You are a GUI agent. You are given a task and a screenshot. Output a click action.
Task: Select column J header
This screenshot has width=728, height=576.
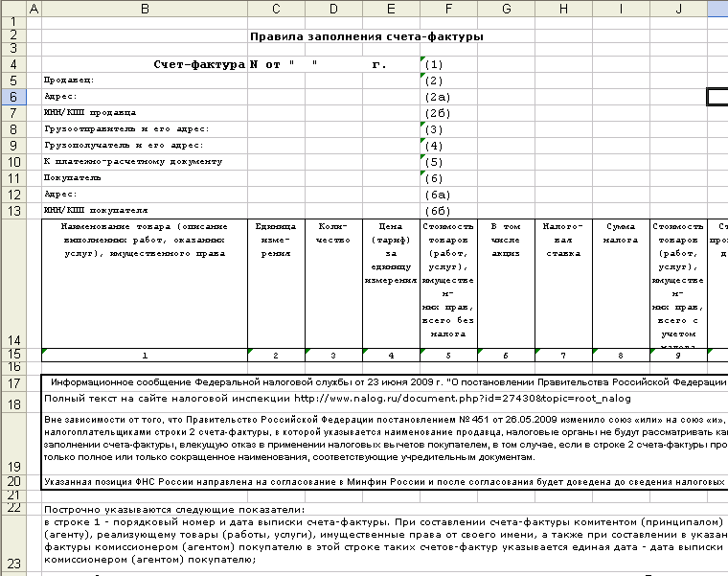[679, 9]
